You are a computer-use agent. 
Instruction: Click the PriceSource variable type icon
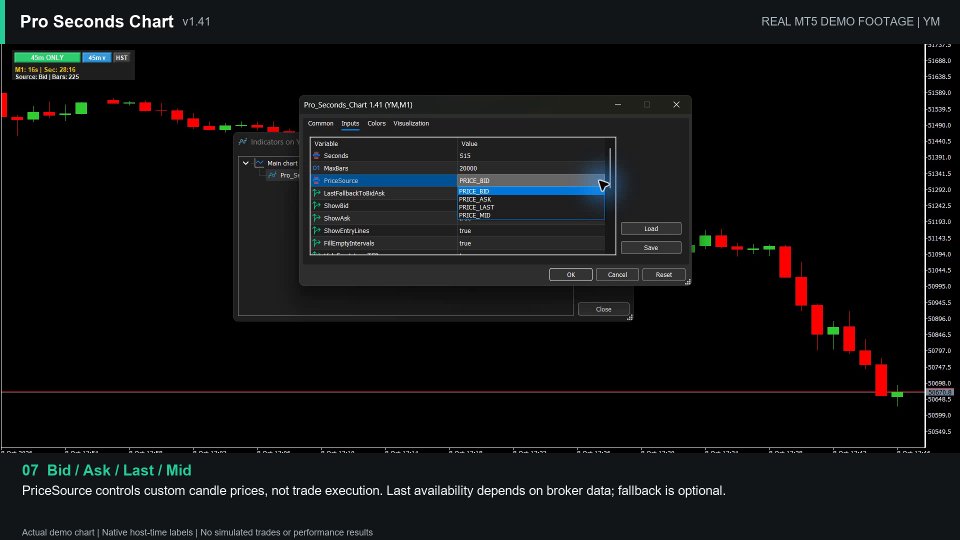[317, 181]
